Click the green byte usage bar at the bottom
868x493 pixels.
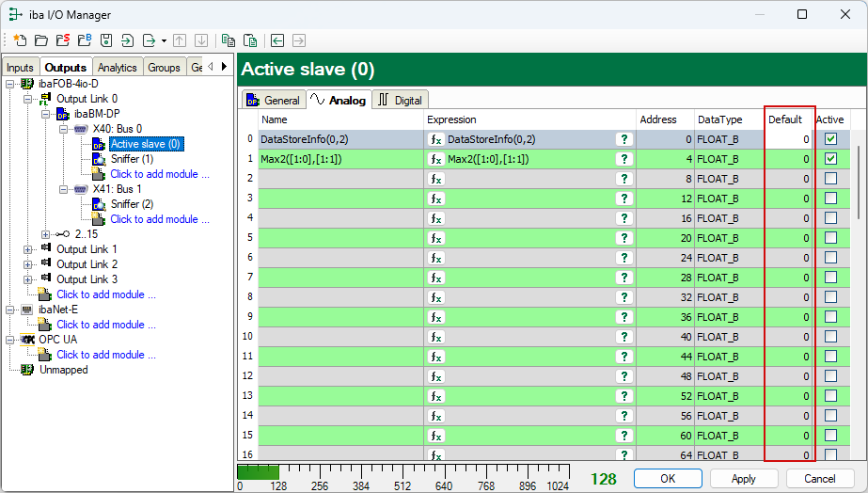(258, 472)
